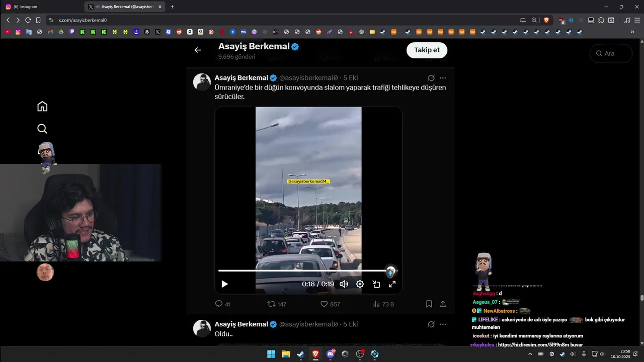Viewport: 644px width, 362px height.
Task: Show hidden bookmarks chevron
Action: [632, 32]
